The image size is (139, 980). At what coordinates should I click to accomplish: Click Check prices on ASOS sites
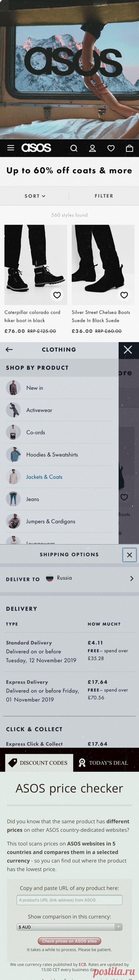pos(69,941)
